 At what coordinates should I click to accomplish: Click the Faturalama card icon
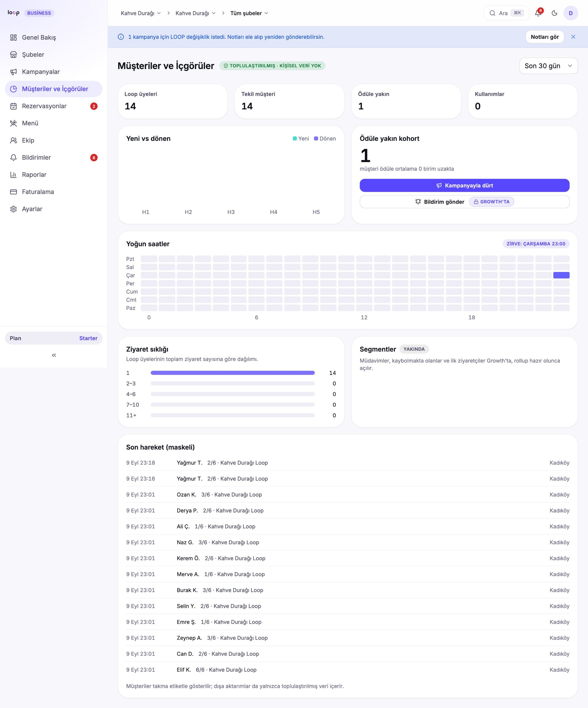(14, 192)
